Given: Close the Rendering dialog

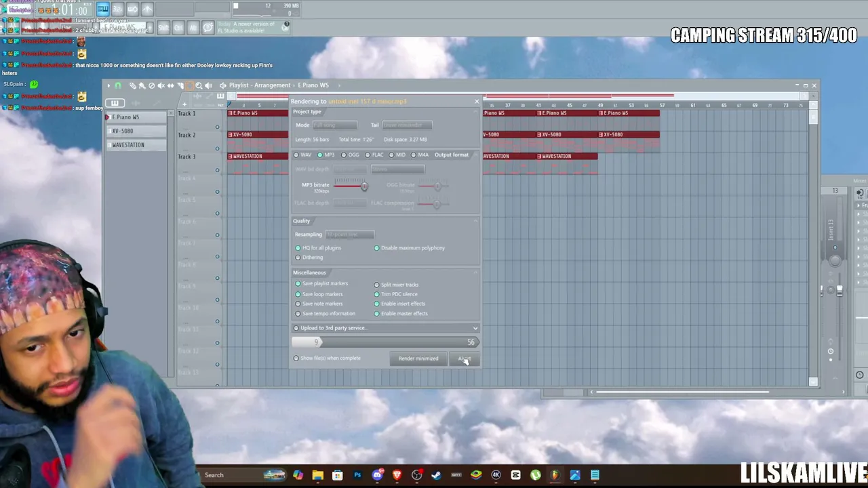Looking at the screenshot, I should (476, 102).
